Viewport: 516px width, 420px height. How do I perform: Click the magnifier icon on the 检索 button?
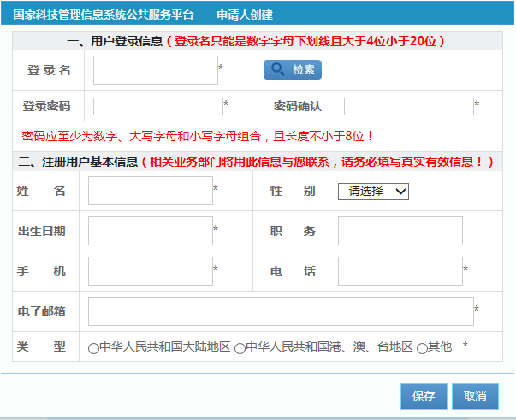(278, 70)
